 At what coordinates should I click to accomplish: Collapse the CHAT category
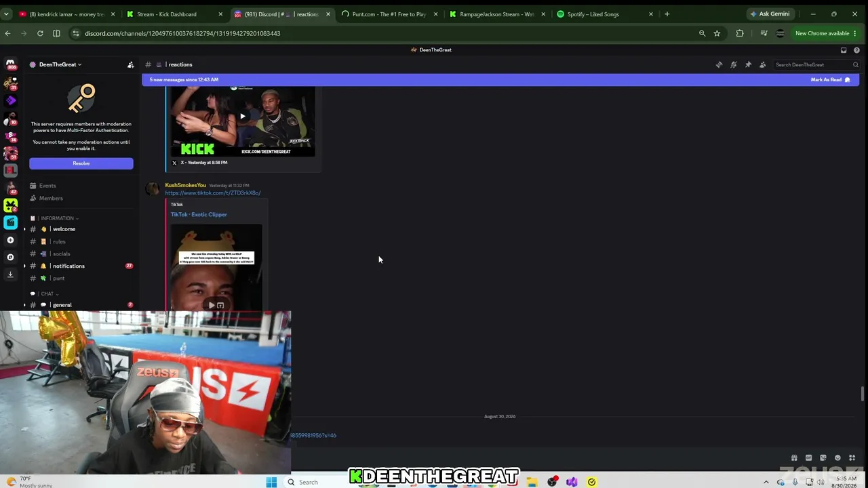point(50,293)
